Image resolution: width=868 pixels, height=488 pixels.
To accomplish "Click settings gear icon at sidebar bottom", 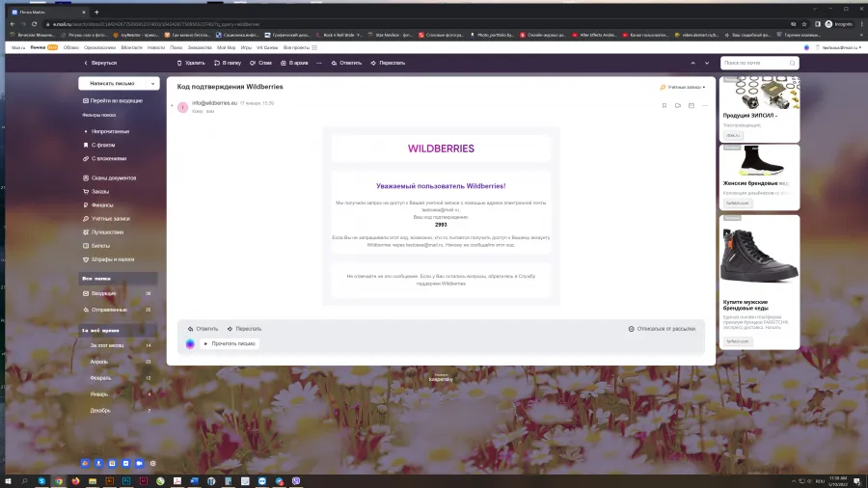I will click(x=152, y=463).
